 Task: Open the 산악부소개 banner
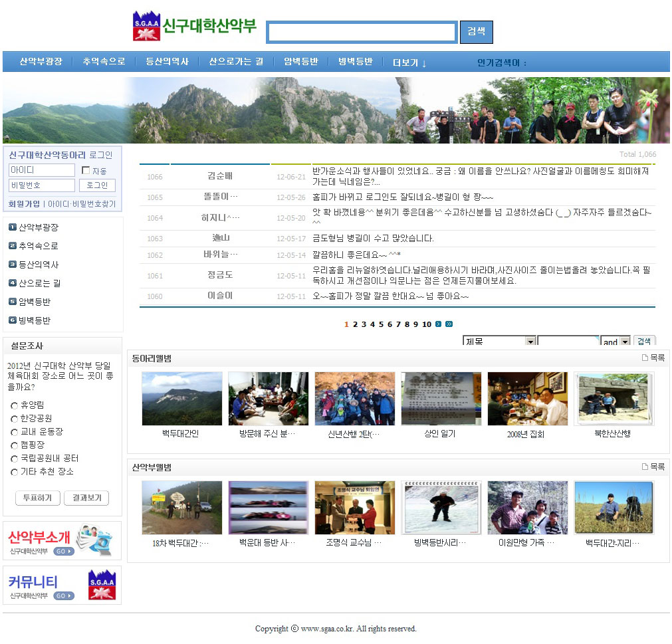(x=62, y=541)
